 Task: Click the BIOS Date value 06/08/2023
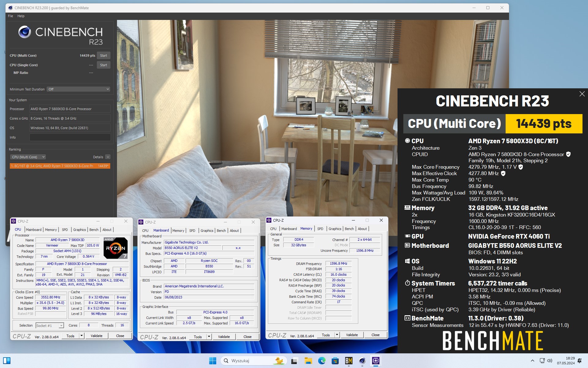(209, 297)
